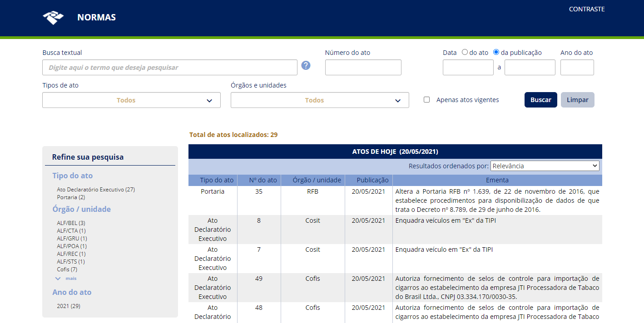Filter by Ato Declaratório Executivo (27)

[x=96, y=190]
